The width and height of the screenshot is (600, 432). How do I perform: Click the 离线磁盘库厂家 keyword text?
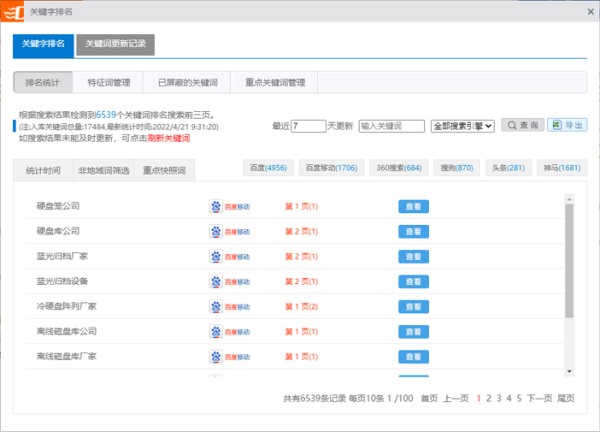coord(67,356)
